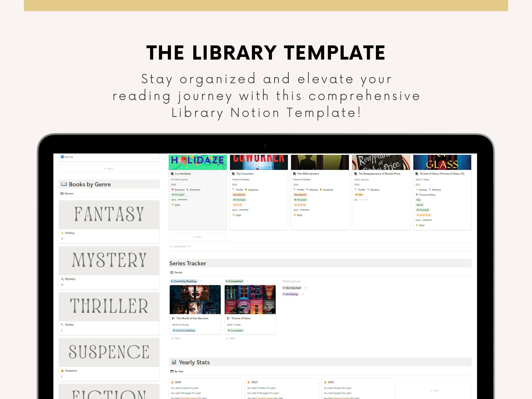Click 0% progress bar on Rachel Price card
Screen dimensions: 532x399
(x=364, y=200)
